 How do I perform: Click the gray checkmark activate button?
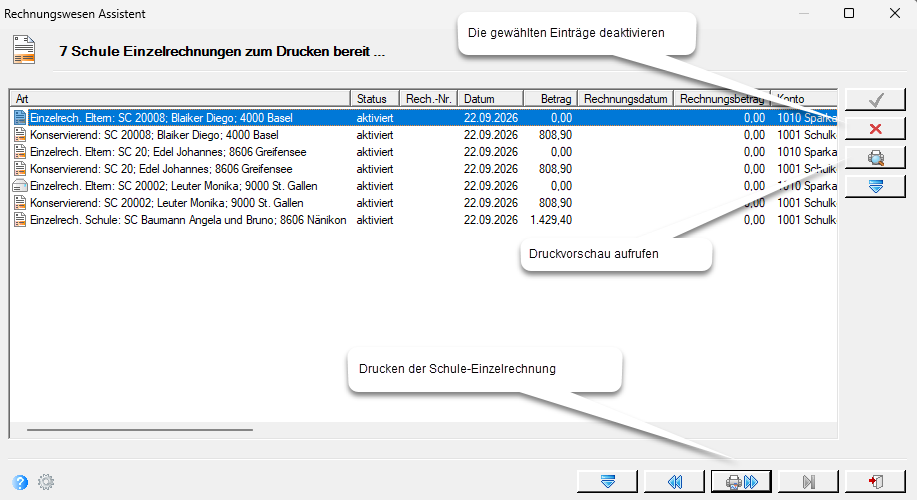pyautogui.click(x=875, y=100)
